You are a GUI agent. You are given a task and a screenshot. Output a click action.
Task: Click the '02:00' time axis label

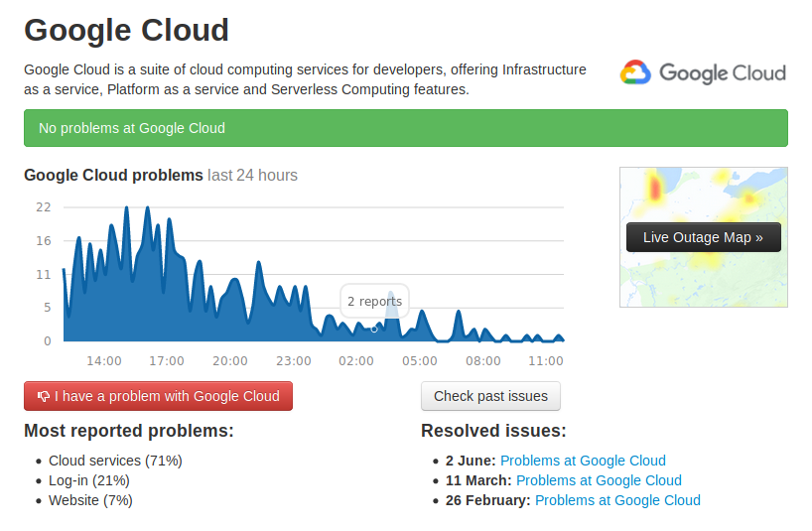point(356,361)
